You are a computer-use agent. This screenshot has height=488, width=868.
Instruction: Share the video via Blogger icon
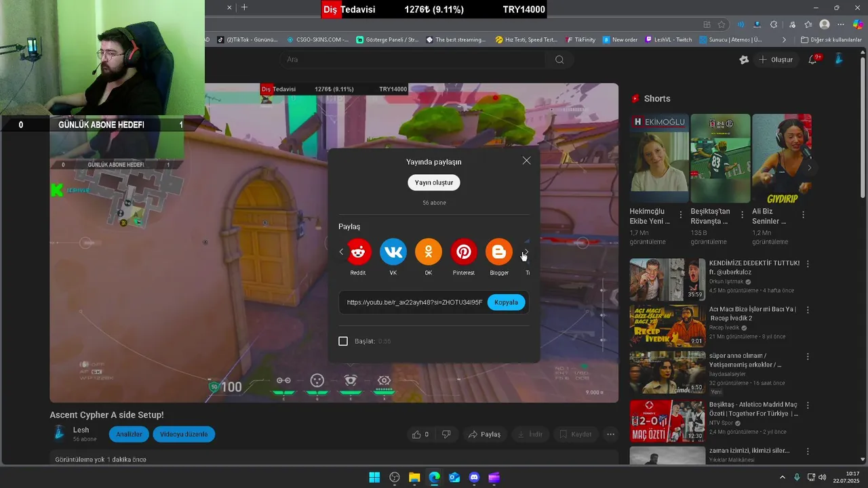pyautogui.click(x=499, y=252)
